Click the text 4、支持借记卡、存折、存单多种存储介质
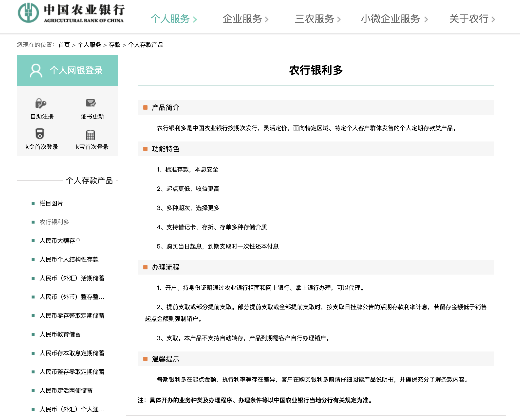The height and width of the screenshot is (420, 520). 212,227
